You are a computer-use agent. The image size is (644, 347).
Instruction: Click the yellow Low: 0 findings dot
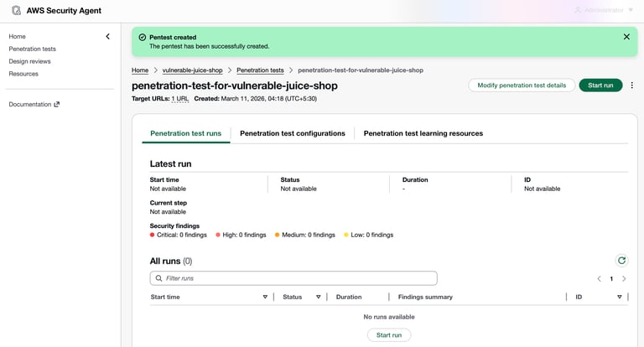click(x=346, y=235)
